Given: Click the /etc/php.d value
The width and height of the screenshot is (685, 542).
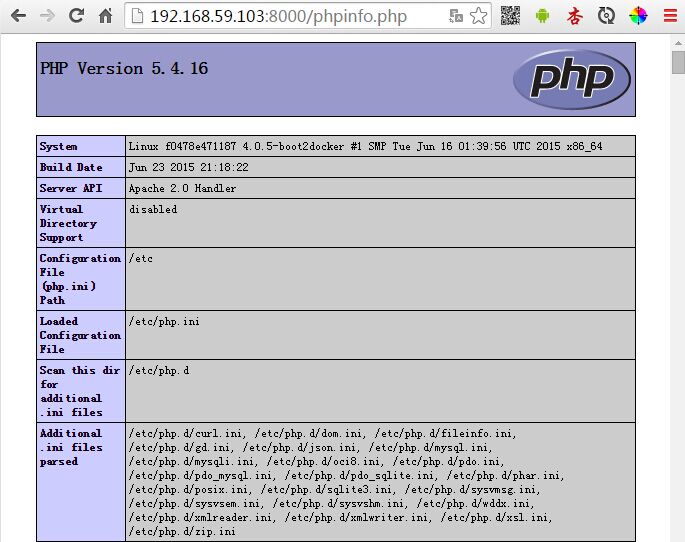Looking at the screenshot, I should pos(159,370).
